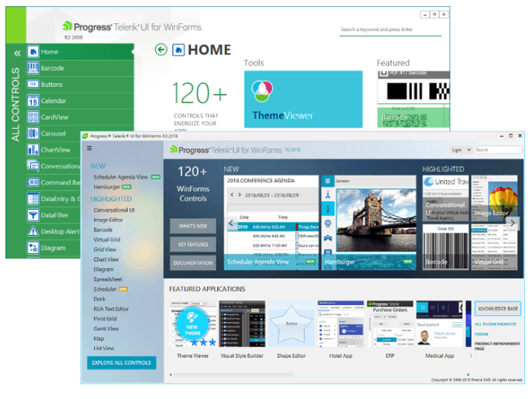Click the KNOWLEDGE BASE button
Viewport: 532px width, 399px height.
[x=498, y=308]
